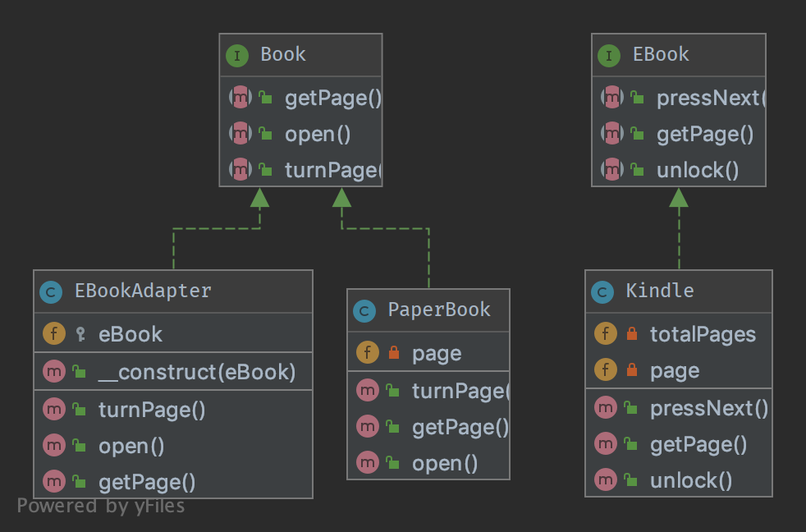
Task: Click the lock icon next to PaperBook page field
Action: point(394,354)
